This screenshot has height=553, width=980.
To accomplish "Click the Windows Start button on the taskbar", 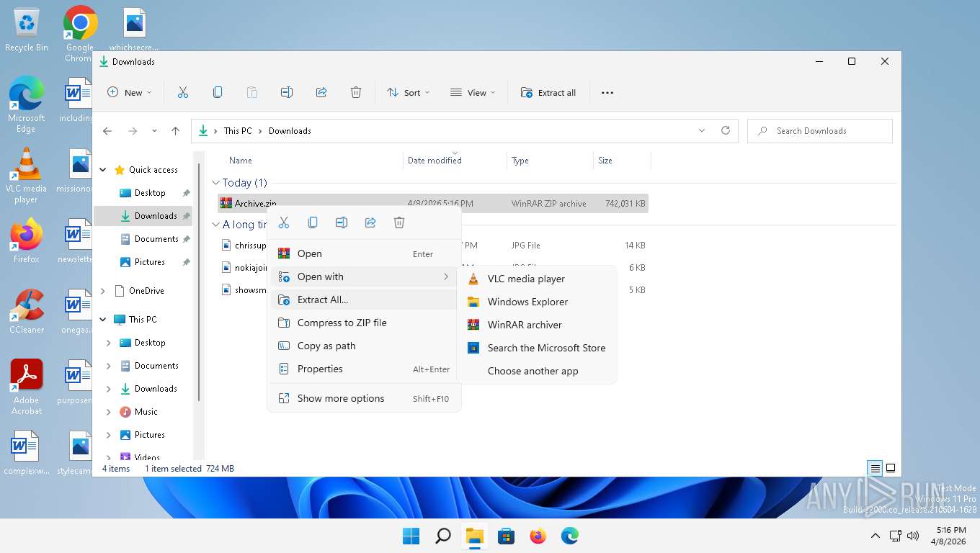I will tap(411, 536).
